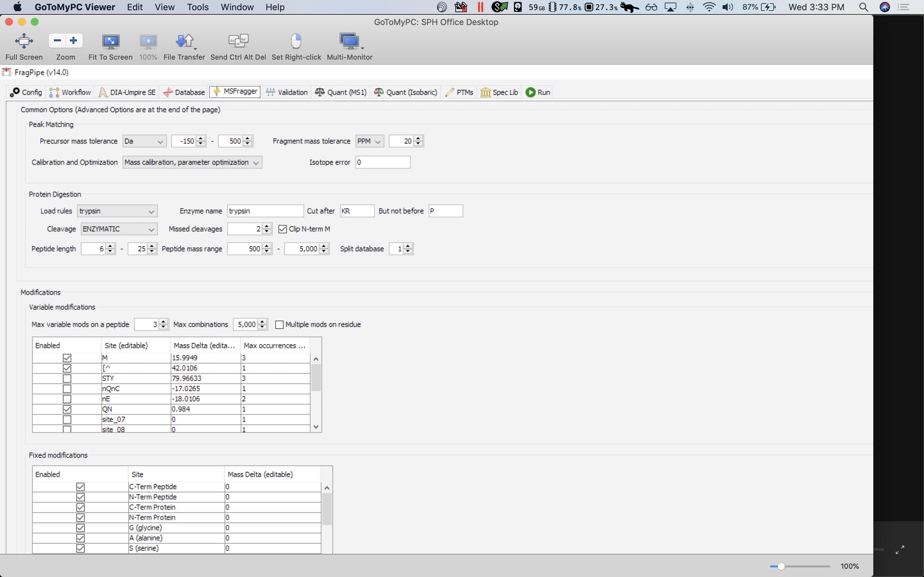The width and height of the screenshot is (924, 577).
Task: Open the Tools menu in the menu bar
Action: [197, 7]
